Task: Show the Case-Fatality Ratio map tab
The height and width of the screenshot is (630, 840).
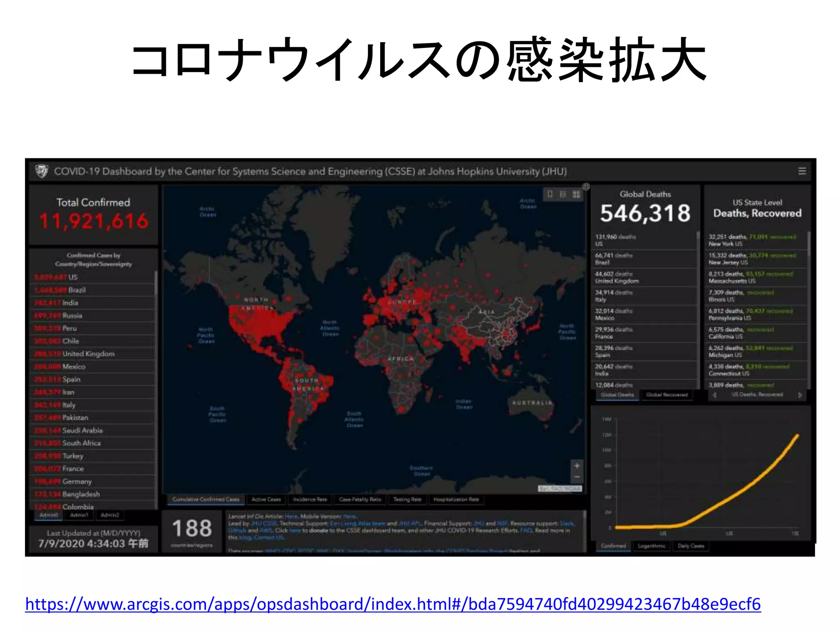Action: [360, 500]
